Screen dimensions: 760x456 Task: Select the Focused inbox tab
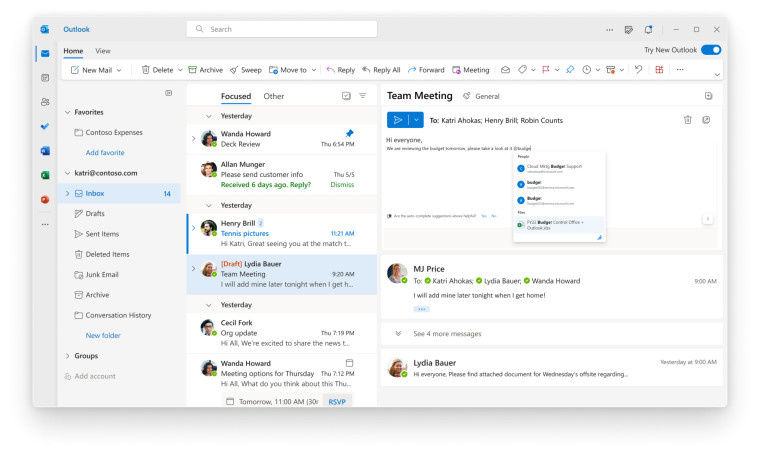pos(236,96)
